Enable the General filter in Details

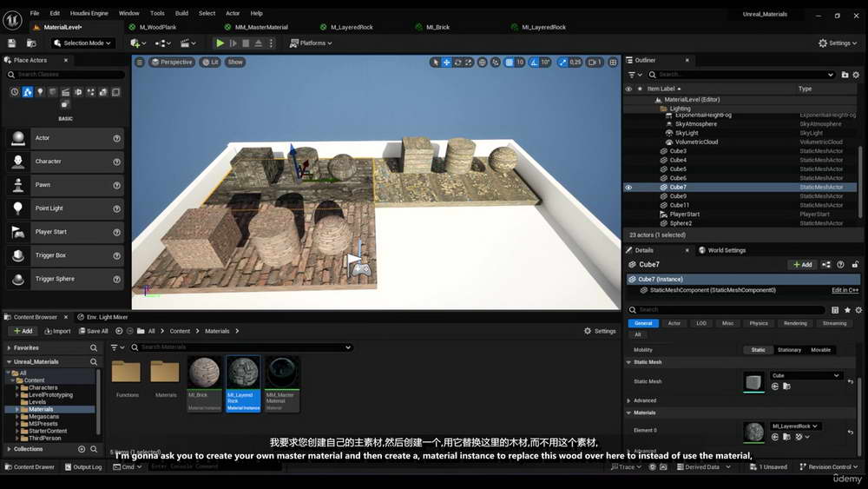pos(643,323)
